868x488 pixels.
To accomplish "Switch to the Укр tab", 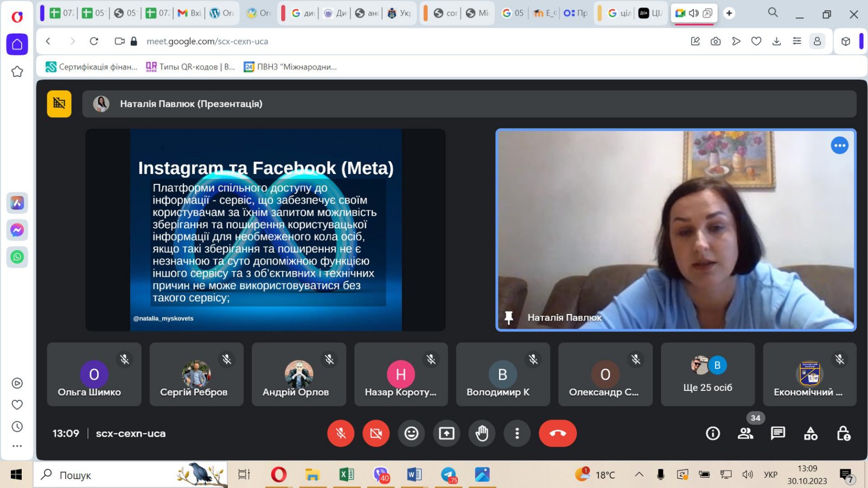I will click(x=399, y=13).
